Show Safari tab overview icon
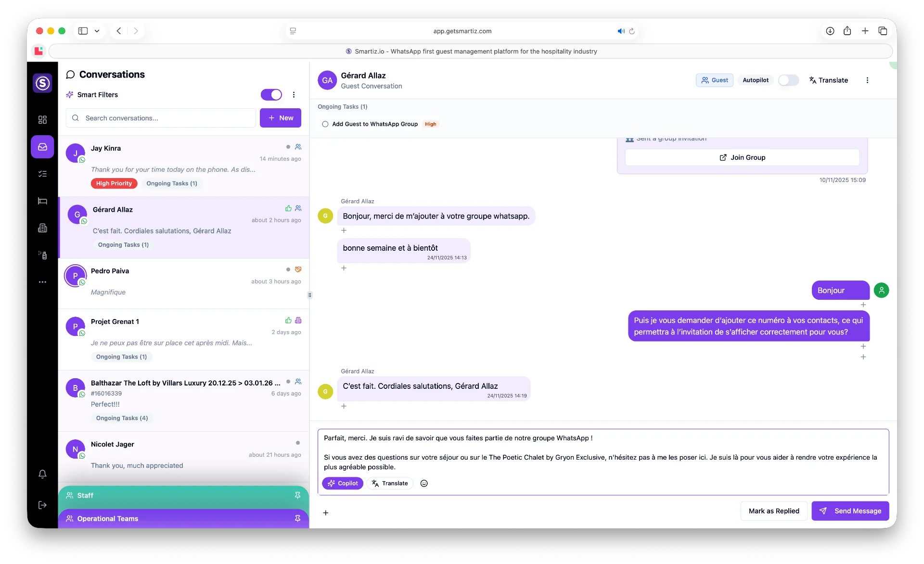 883,31
